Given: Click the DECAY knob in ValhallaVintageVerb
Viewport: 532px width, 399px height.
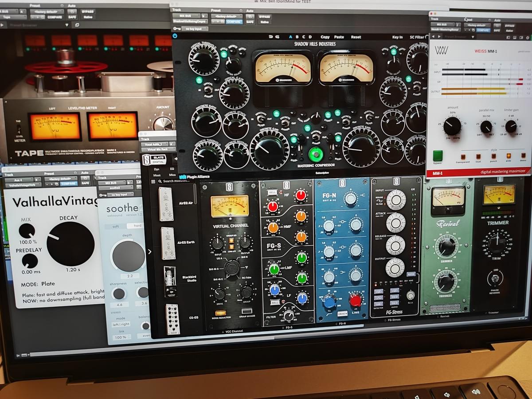Looking at the screenshot, I should point(70,244).
